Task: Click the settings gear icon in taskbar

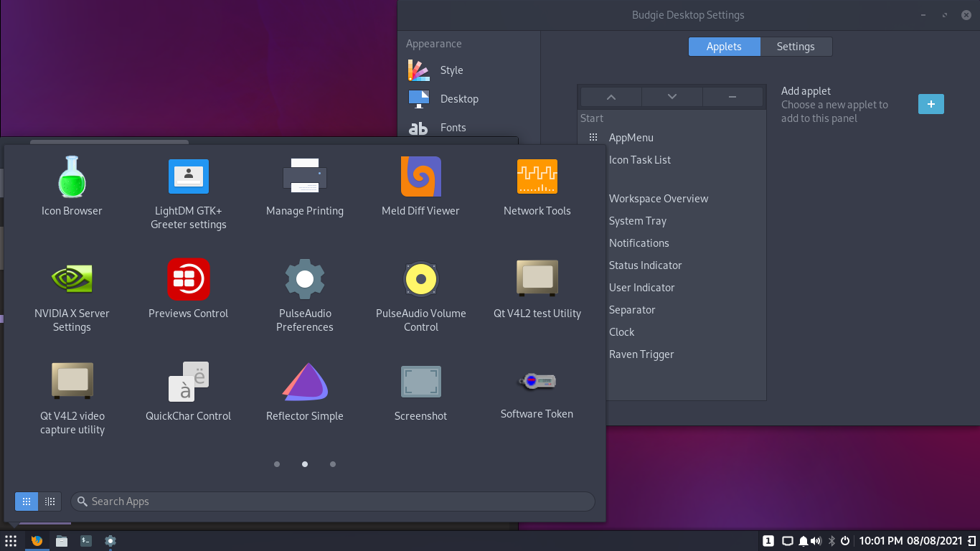Action: pos(110,541)
